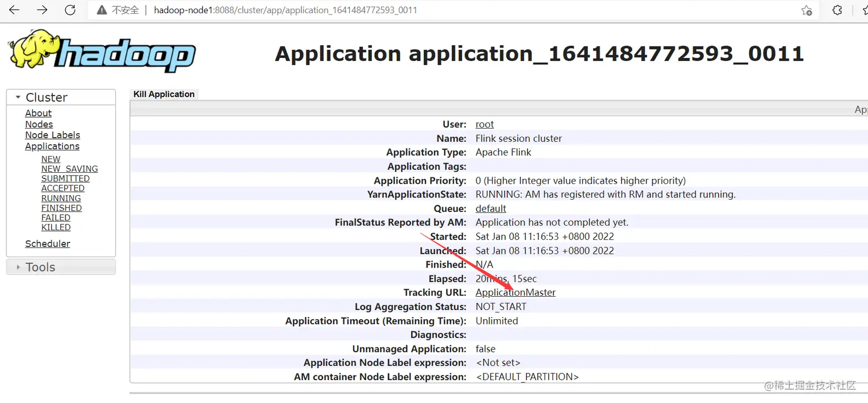This screenshot has width=868, height=403.
Task: Click the Kill Application button
Action: (164, 94)
